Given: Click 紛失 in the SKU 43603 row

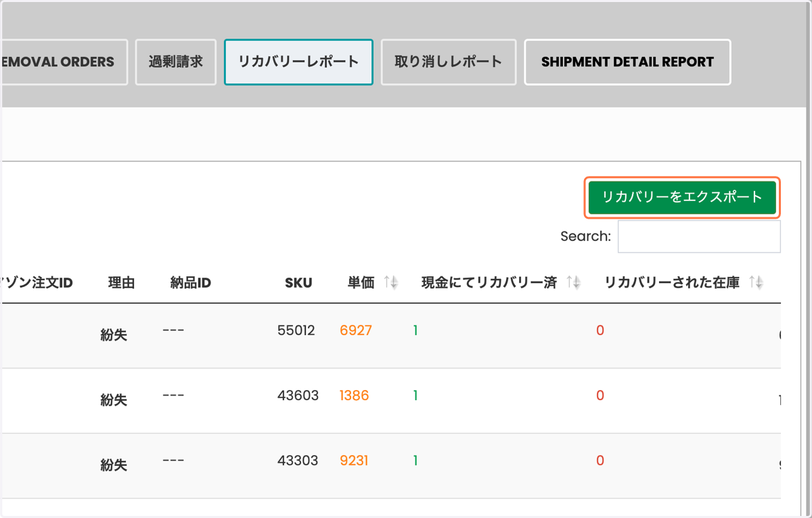Looking at the screenshot, I should [114, 400].
